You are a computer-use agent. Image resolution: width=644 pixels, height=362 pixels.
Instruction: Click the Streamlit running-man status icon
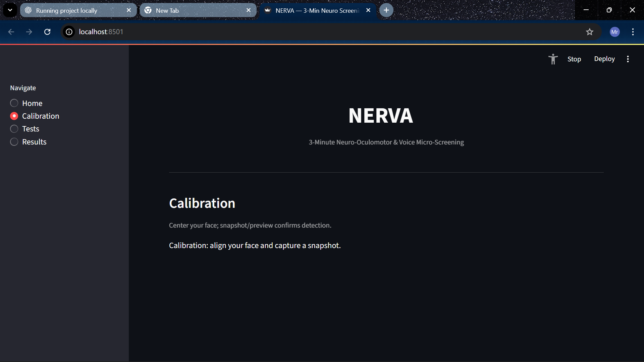553,59
